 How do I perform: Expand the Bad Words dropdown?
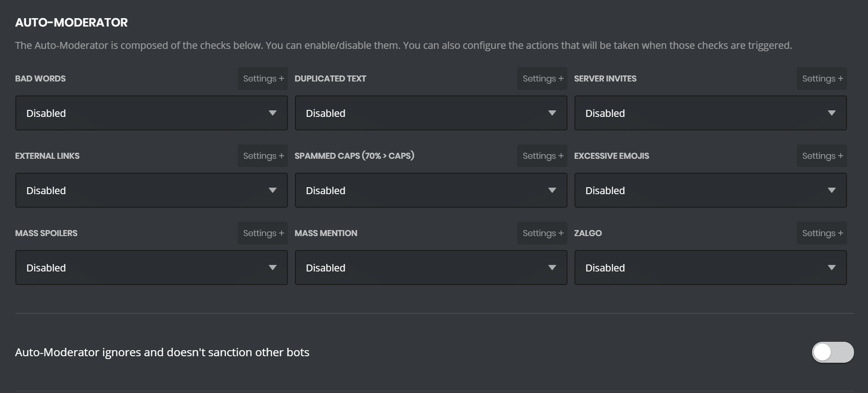(151, 113)
